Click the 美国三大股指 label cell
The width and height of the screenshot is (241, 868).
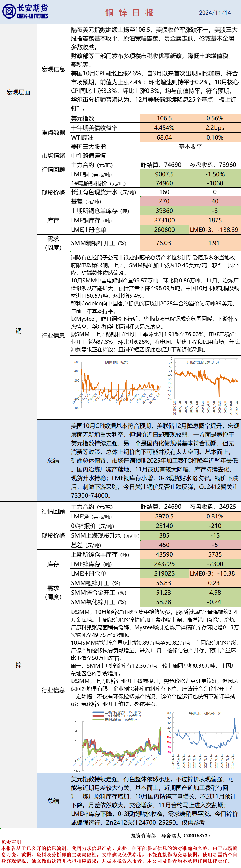click(x=105, y=146)
